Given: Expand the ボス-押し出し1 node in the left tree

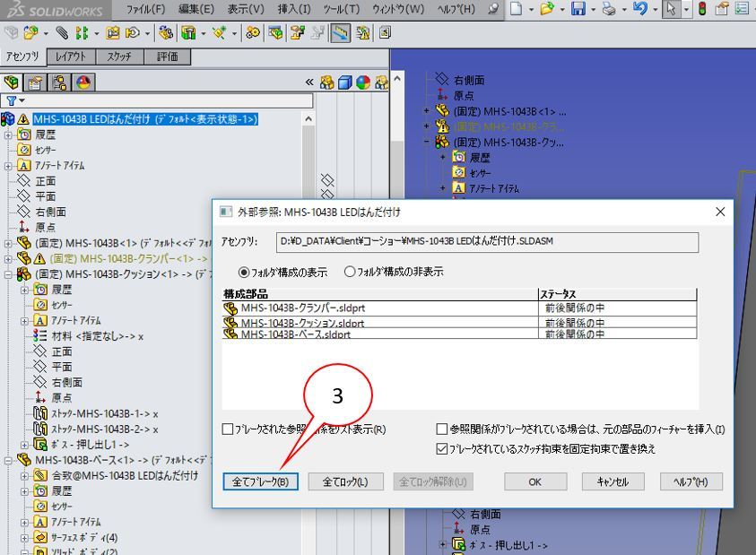Looking at the screenshot, I should click(24, 445).
